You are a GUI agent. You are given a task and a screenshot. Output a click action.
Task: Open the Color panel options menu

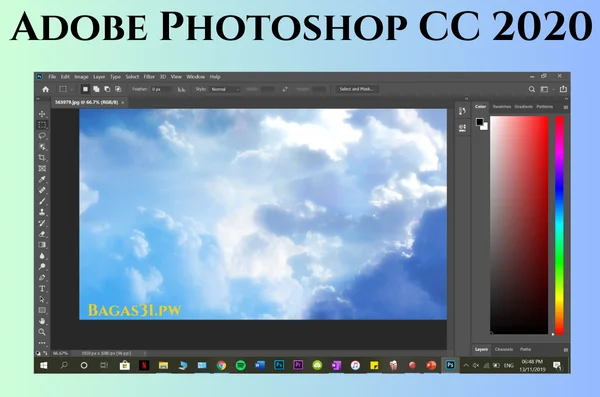[x=566, y=107]
